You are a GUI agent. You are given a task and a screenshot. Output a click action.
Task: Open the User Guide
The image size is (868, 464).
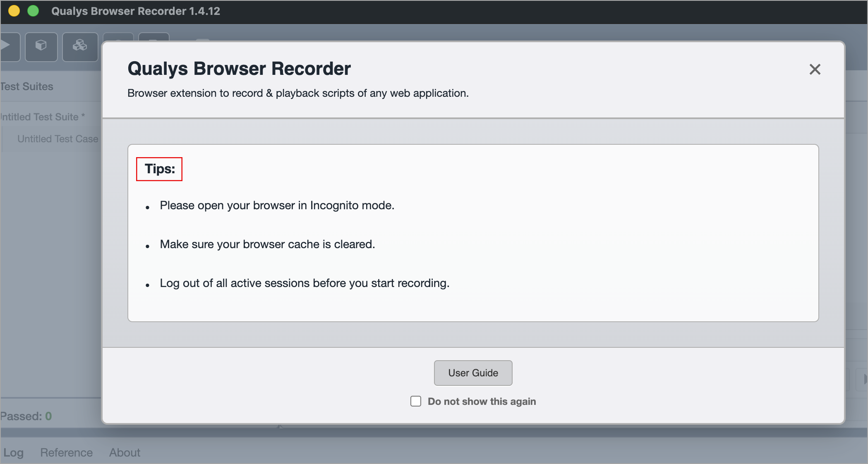pos(473,373)
